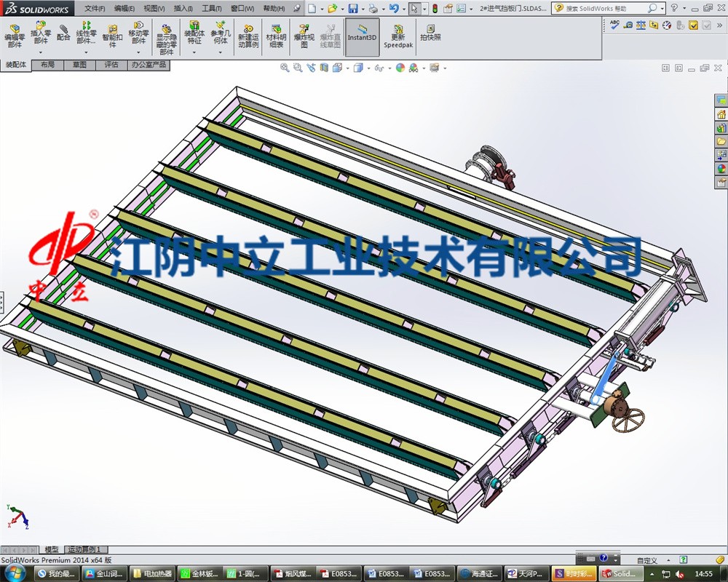The height and width of the screenshot is (582, 728).
Task: Switch to the 办公室产品 tab
Action: tap(149, 65)
